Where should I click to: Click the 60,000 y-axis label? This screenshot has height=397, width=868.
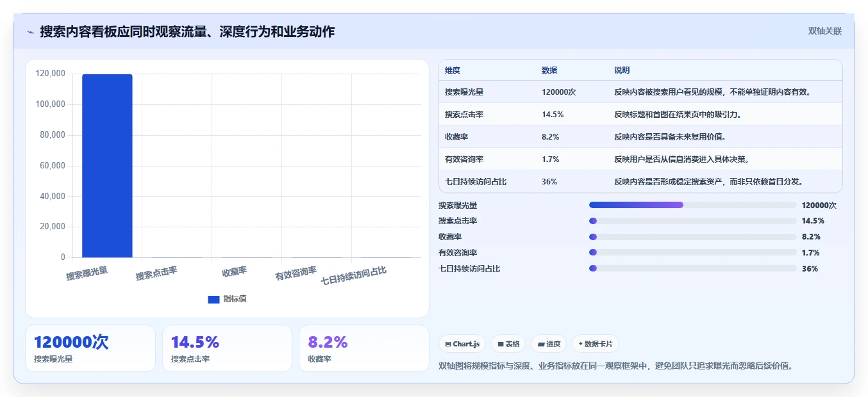53,165
